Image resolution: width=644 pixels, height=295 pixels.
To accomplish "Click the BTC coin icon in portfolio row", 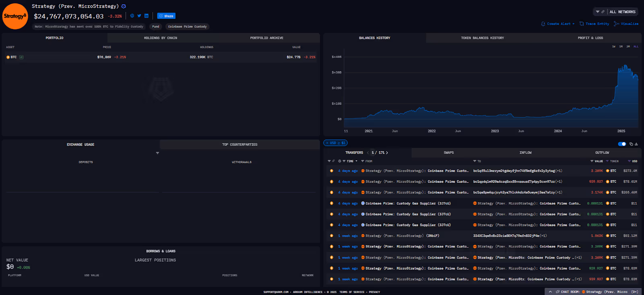I will click(x=8, y=57).
